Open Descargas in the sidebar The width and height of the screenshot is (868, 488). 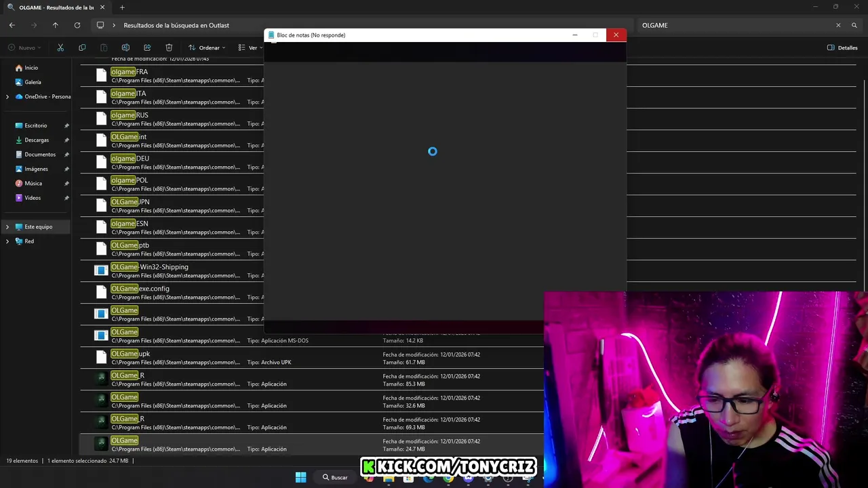tap(37, 140)
